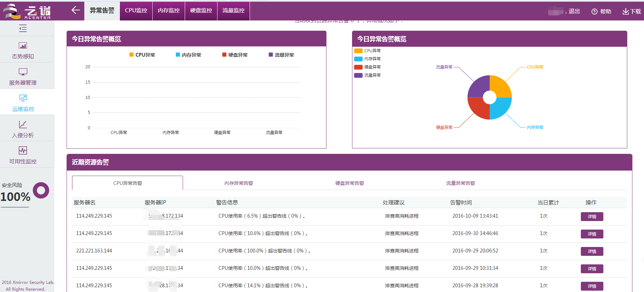Toggle 内存异常 blue legend in bar chart
Viewport: 644px width, 292px height.
click(x=188, y=55)
